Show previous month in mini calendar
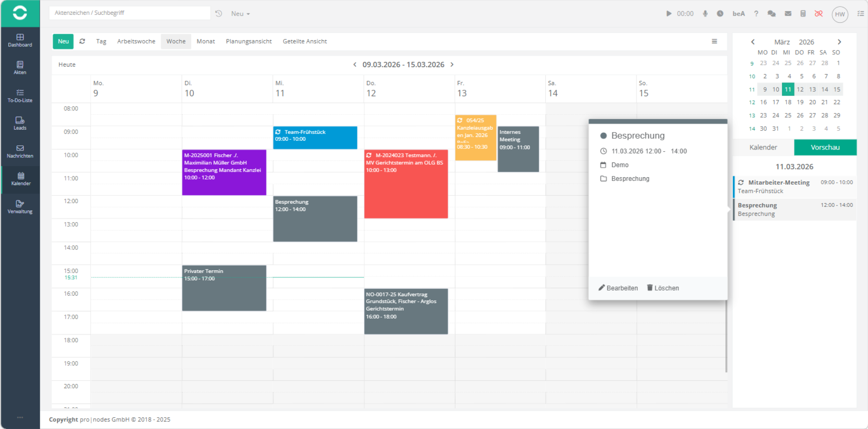 753,42
